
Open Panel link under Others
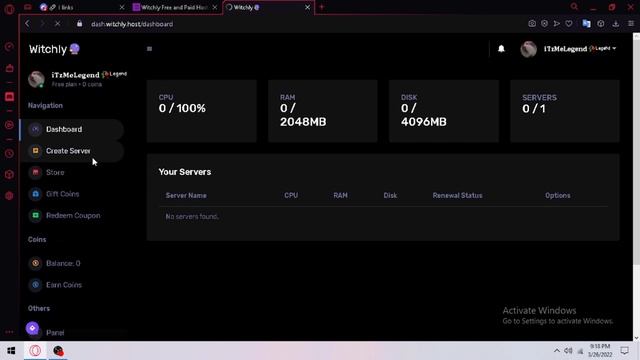tap(55, 333)
